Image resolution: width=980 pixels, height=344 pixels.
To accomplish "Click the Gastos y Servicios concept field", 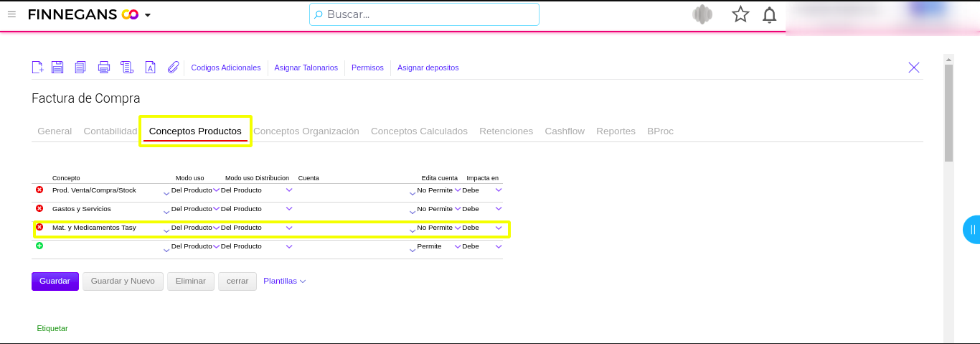I will point(106,209).
